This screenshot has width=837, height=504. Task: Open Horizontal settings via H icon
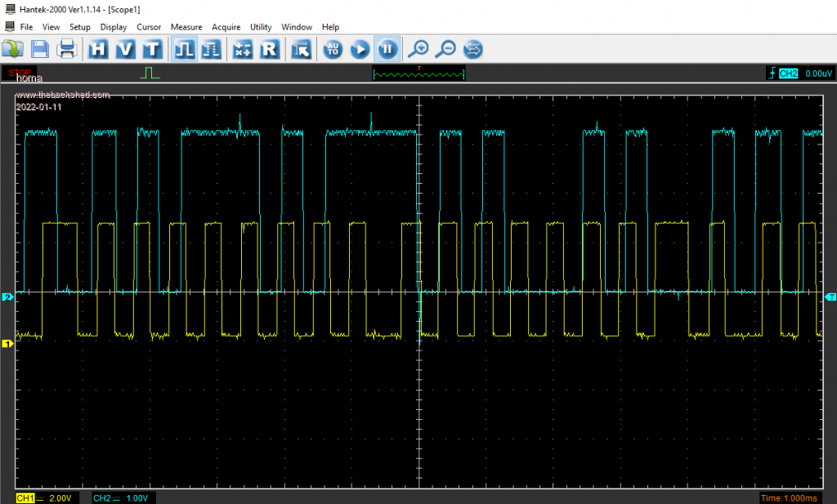[99, 49]
